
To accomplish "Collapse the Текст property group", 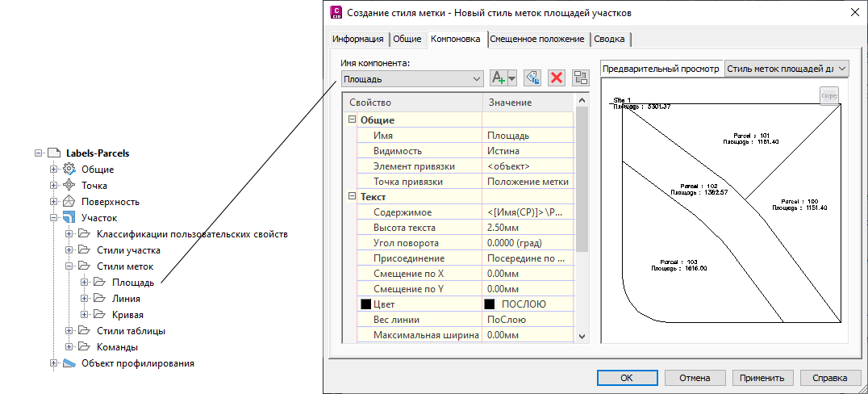I will [x=351, y=196].
